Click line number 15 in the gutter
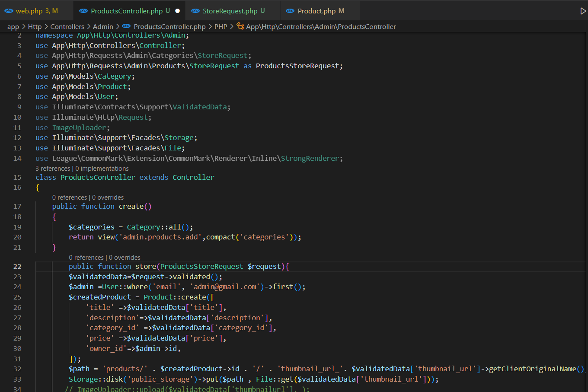The height and width of the screenshot is (392, 588). (x=17, y=177)
